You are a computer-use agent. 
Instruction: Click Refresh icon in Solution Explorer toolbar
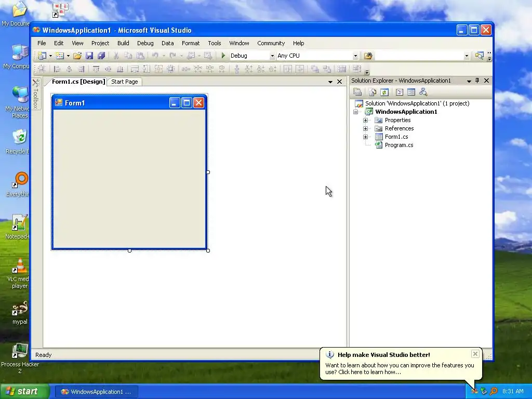point(384,92)
